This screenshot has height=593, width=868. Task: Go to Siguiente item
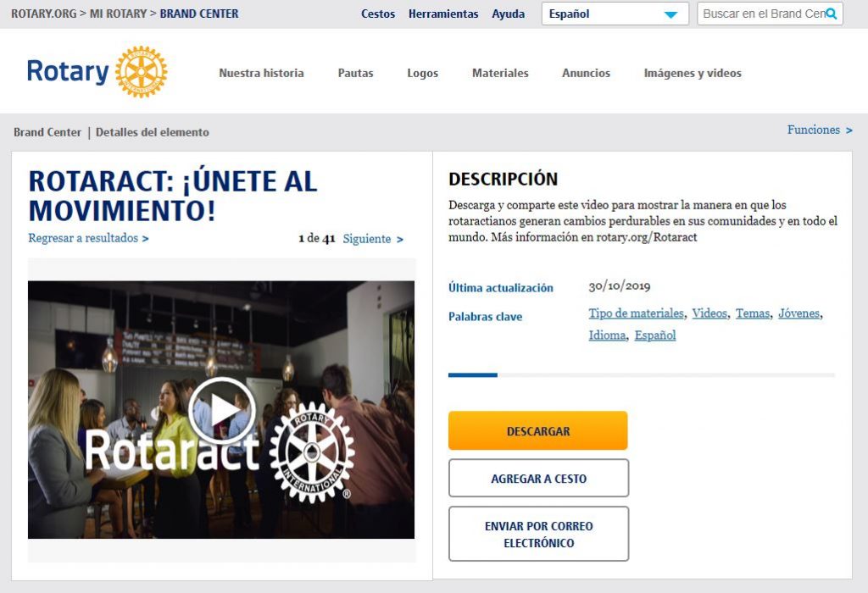373,239
